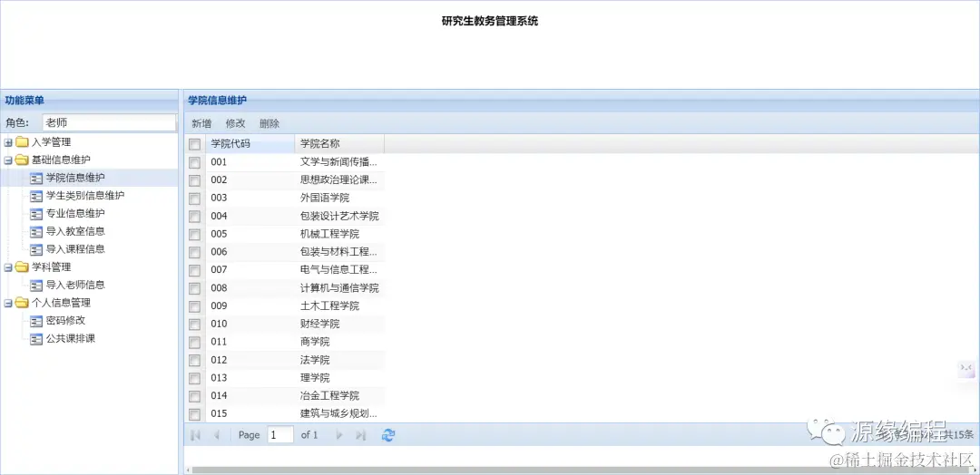Collapse the 学科管理 tree node

pyautogui.click(x=8, y=267)
